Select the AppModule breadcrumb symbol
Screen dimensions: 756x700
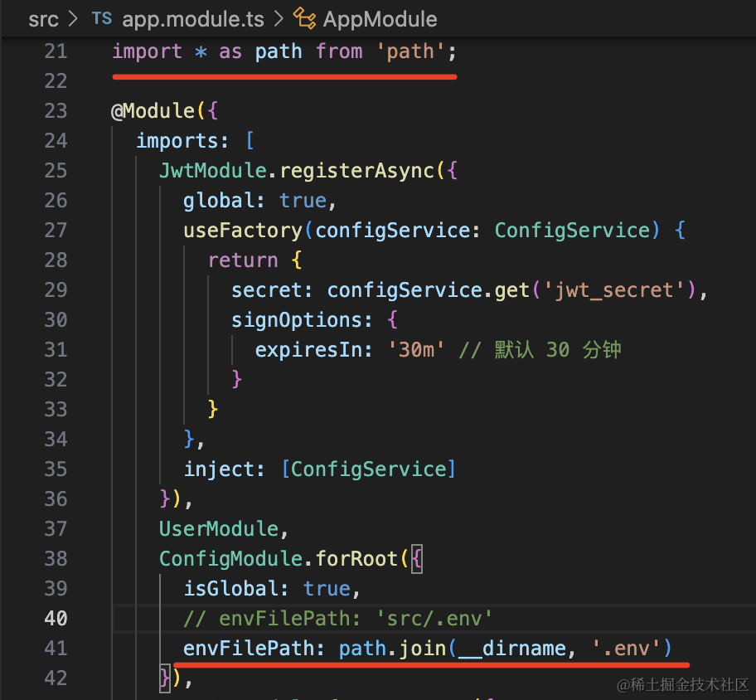(x=380, y=18)
